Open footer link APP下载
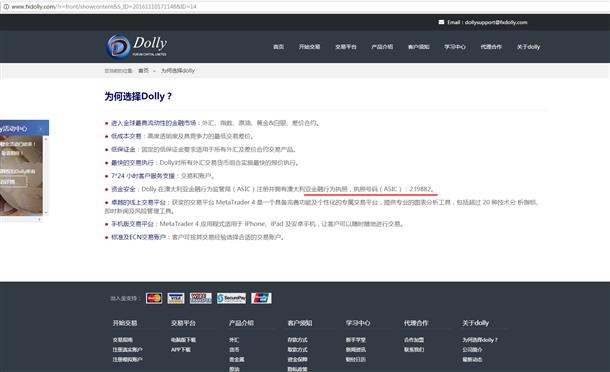The height and width of the screenshot is (372, 610). [x=181, y=350]
